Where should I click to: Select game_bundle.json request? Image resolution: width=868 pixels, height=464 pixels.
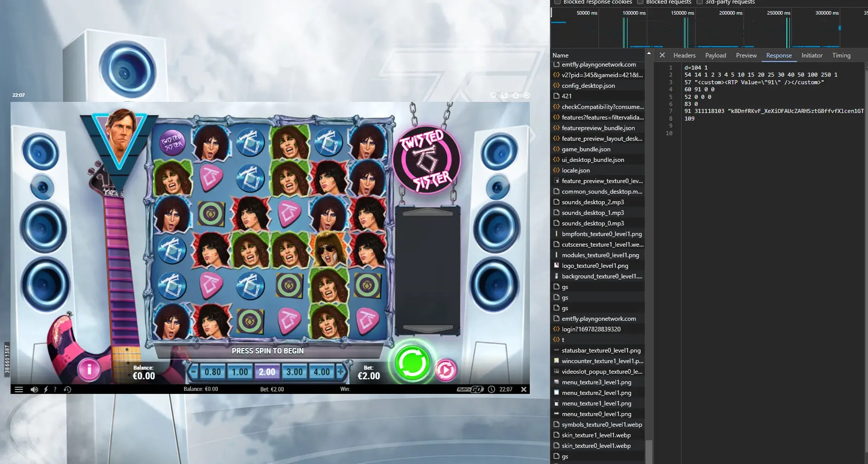[598, 149]
